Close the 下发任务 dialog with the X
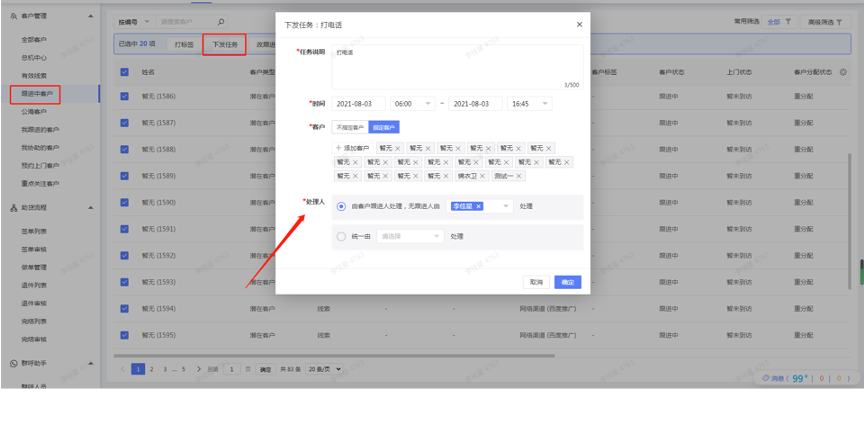864x422 pixels. tap(579, 25)
